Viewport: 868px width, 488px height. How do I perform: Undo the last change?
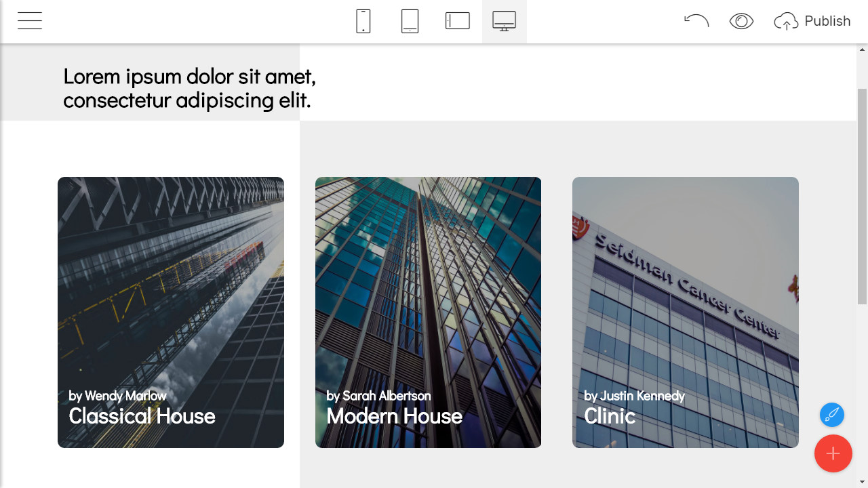696,21
